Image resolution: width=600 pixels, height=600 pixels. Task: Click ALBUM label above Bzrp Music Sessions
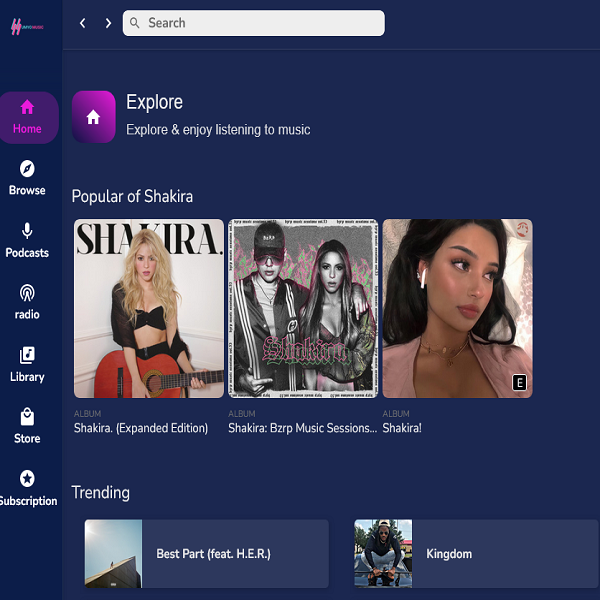242,414
